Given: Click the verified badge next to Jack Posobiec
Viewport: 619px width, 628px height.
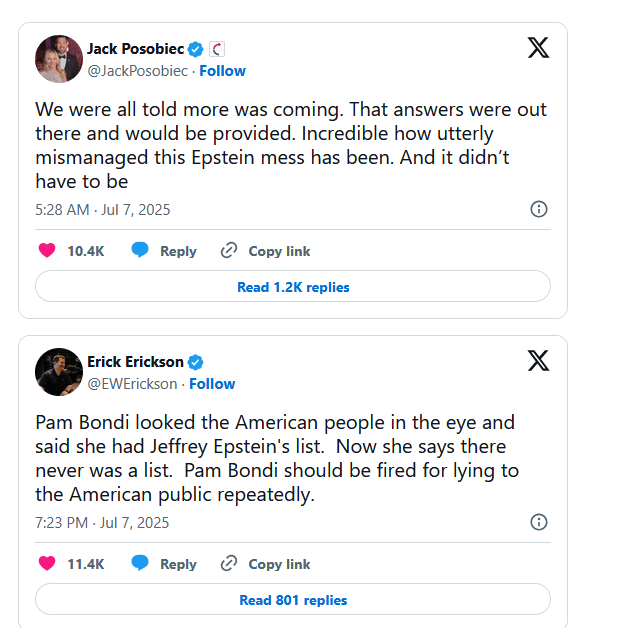Looking at the screenshot, I should click(197, 48).
